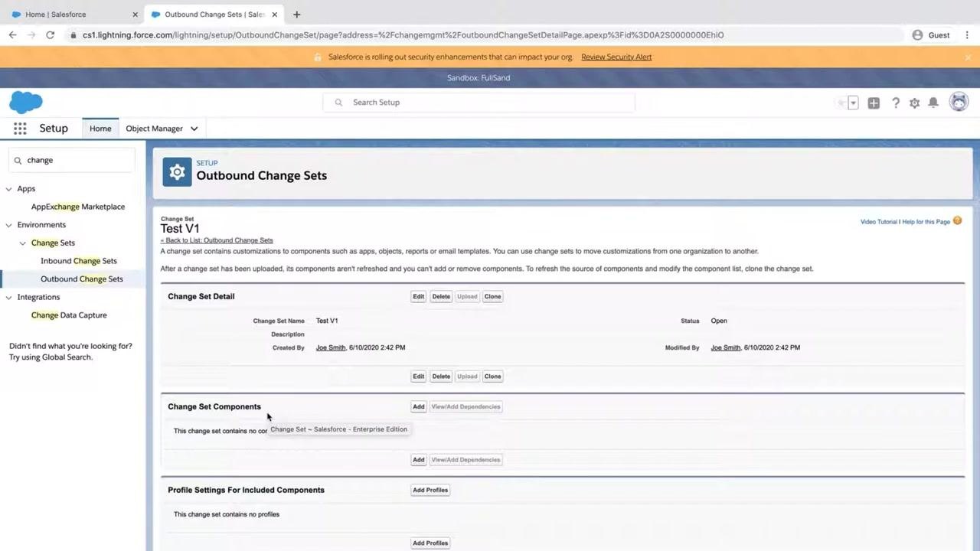Click the Search Setup field
This screenshot has height=551, width=980.
click(479, 103)
